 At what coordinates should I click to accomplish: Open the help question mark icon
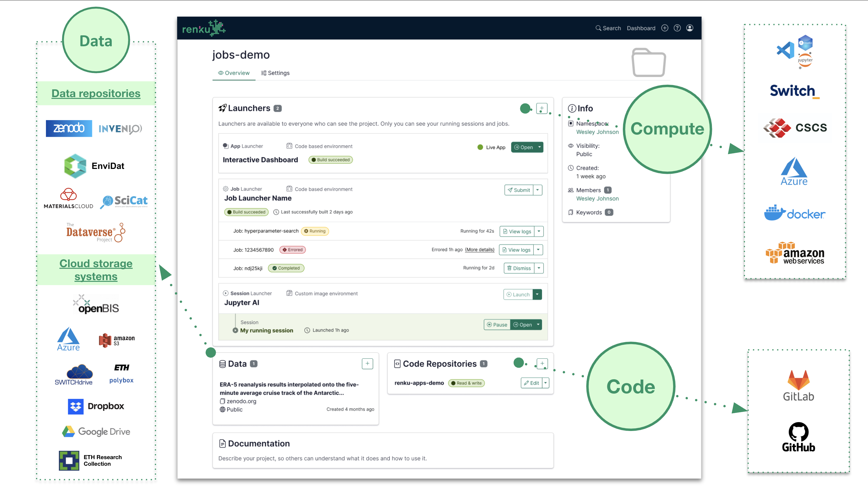tap(677, 28)
